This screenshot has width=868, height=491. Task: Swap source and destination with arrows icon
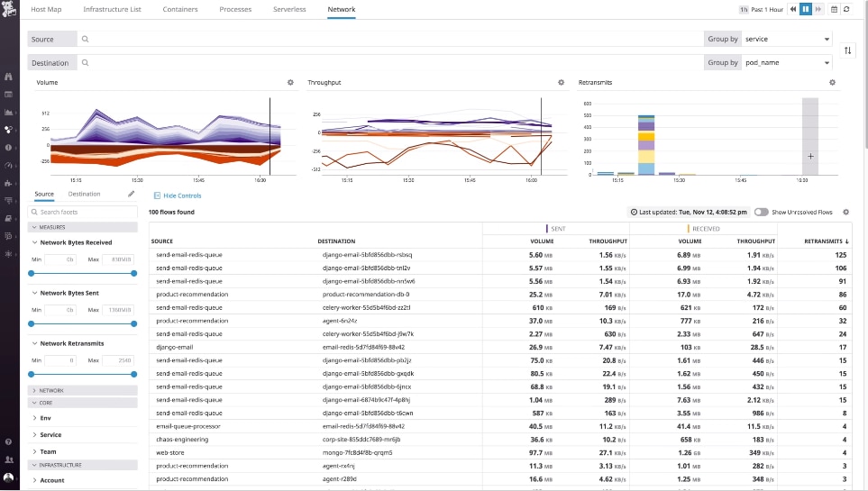pos(847,50)
